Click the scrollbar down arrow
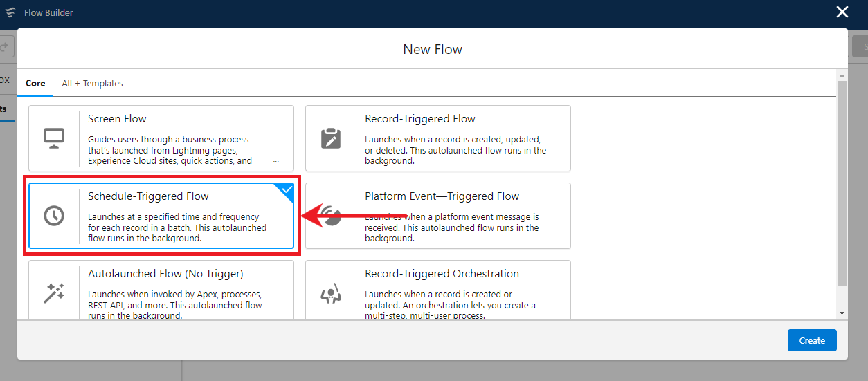The width and height of the screenshot is (868, 381). click(x=842, y=313)
